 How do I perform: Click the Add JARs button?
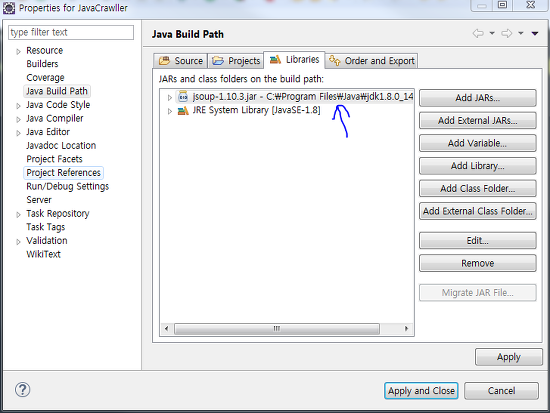click(477, 98)
